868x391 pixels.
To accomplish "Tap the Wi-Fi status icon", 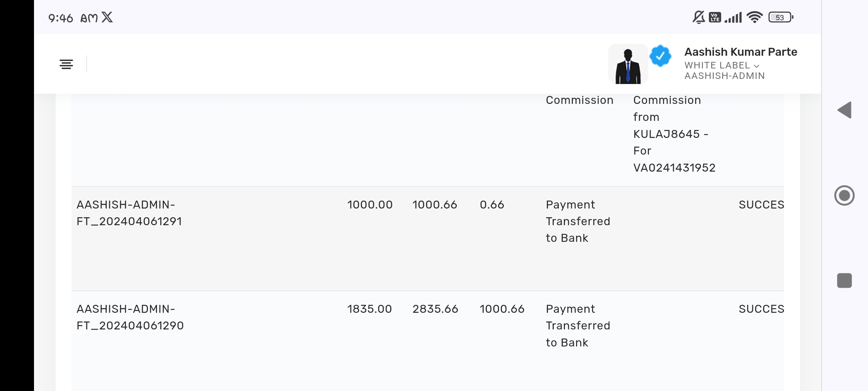I will click(754, 17).
